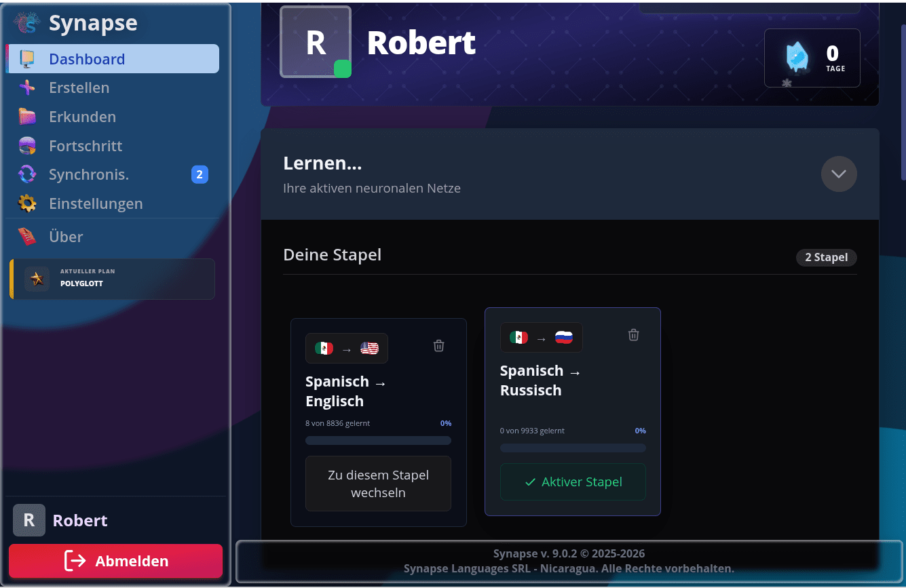Click the Aktiver Stapel button
This screenshot has width=906, height=588.
(x=573, y=482)
